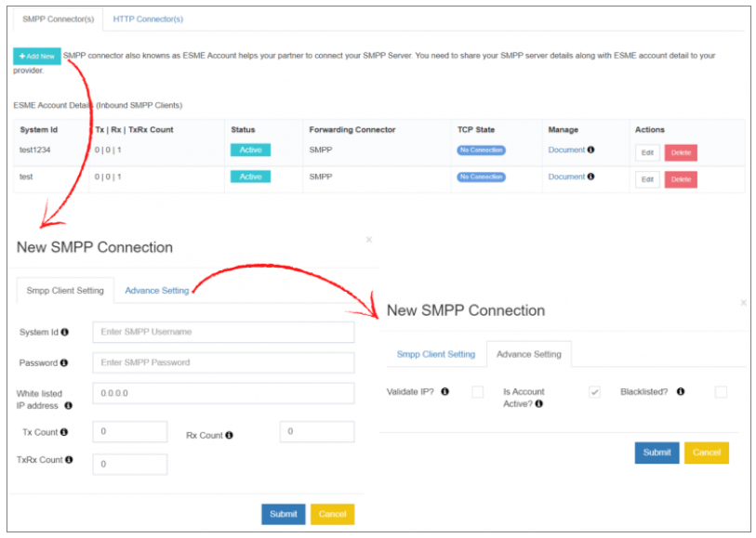Click the Validate IP? info icon
The image size is (756, 538).
pos(444,390)
